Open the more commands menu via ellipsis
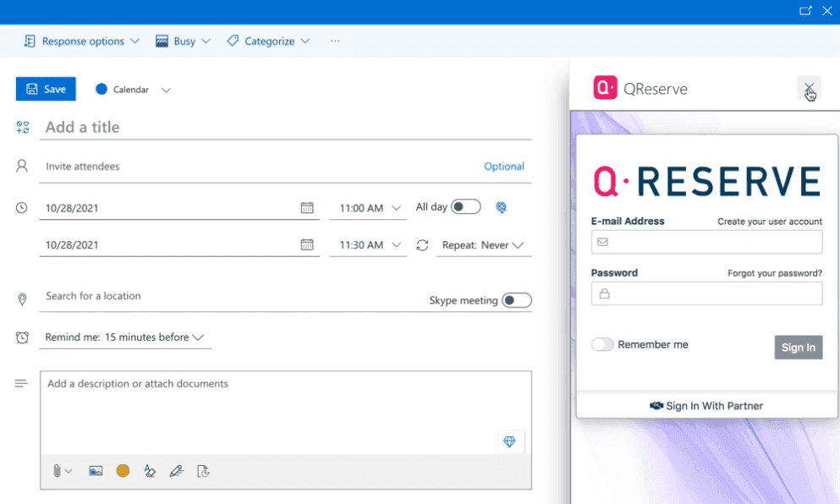The width and height of the screenshot is (840, 504). (334, 40)
